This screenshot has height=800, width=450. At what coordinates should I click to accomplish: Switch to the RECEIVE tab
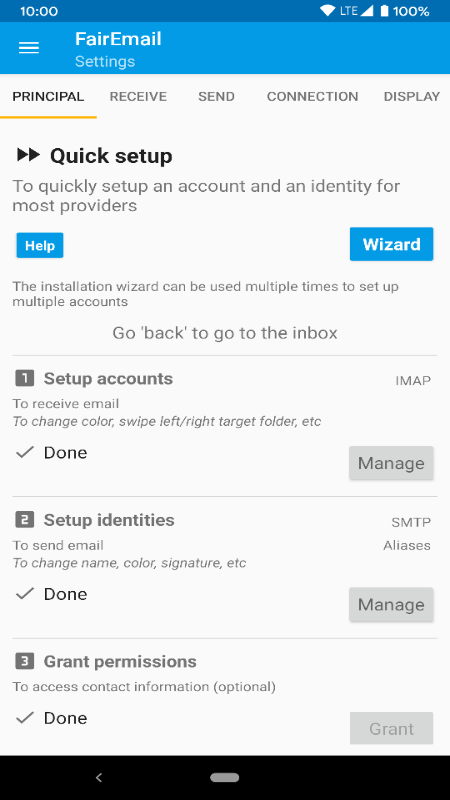pos(138,96)
